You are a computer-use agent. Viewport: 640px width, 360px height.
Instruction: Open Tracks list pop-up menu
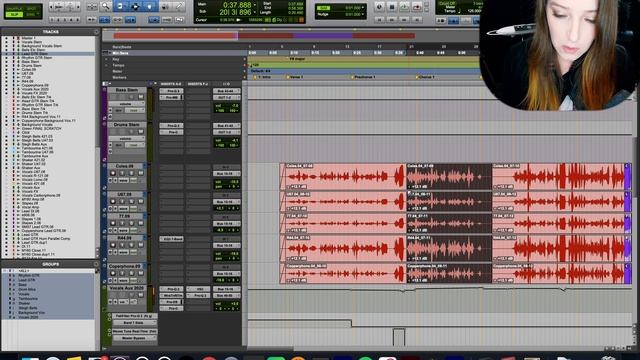(96, 32)
